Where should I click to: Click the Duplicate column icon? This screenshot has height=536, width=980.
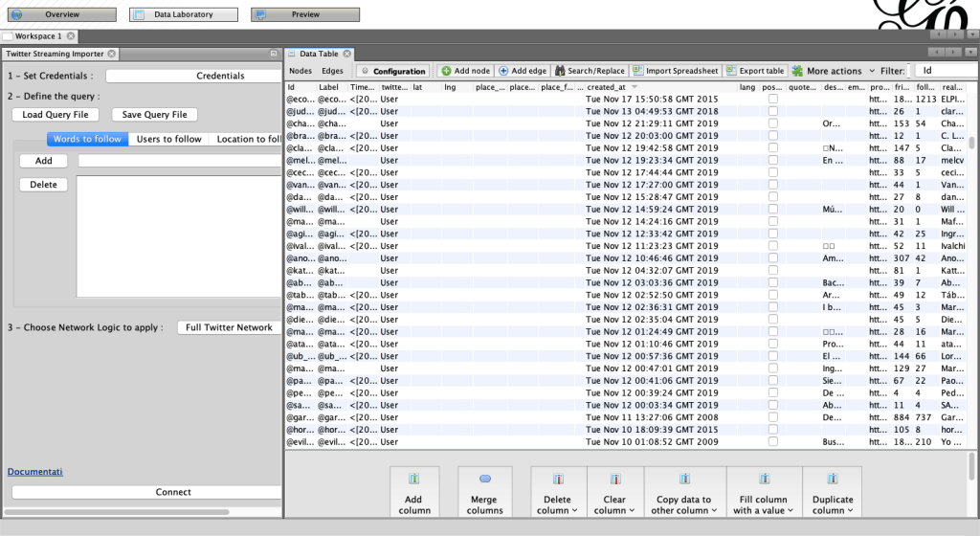833,480
